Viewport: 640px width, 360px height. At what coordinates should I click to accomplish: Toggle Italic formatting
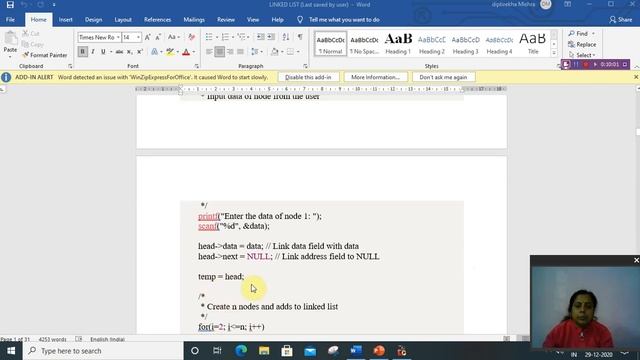click(x=93, y=52)
